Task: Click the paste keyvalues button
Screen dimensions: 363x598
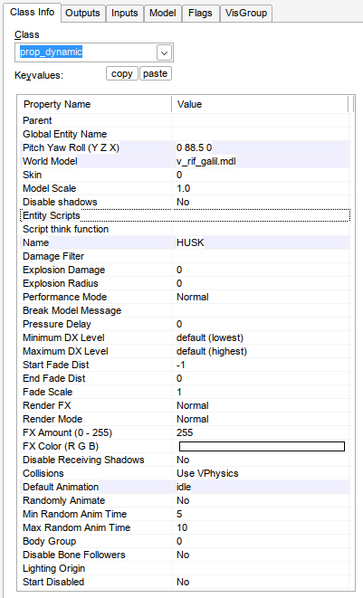Action: 155,74
